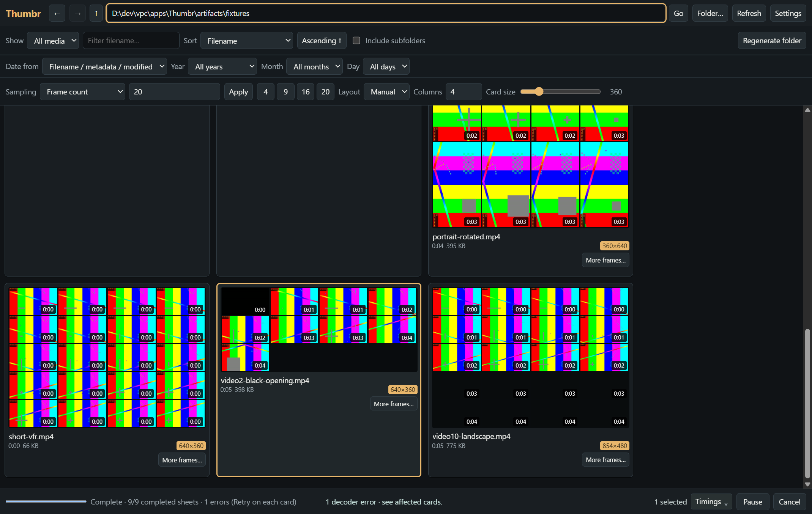Click More frames for portrait-rotated.mp4
This screenshot has height=514, width=812.
pyautogui.click(x=605, y=260)
